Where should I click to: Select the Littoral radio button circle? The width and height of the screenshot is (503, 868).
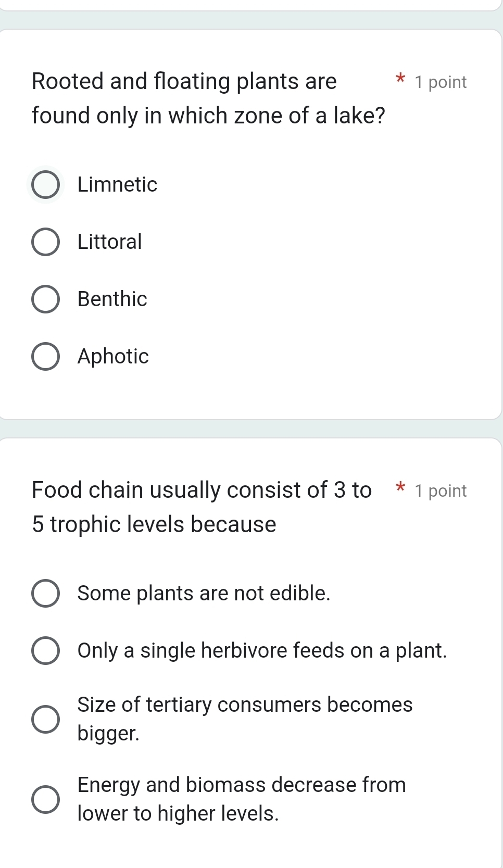click(45, 242)
